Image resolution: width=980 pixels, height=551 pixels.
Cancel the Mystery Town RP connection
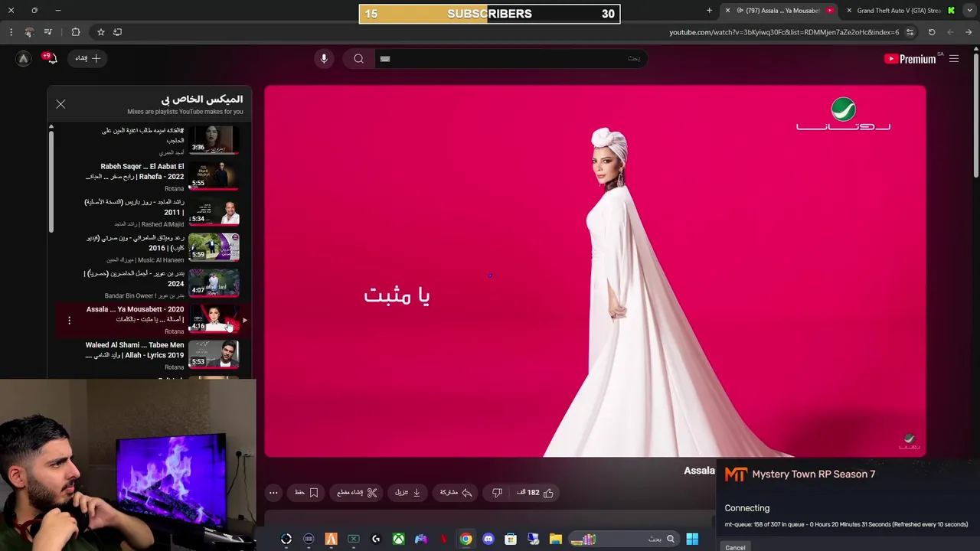[x=735, y=547]
